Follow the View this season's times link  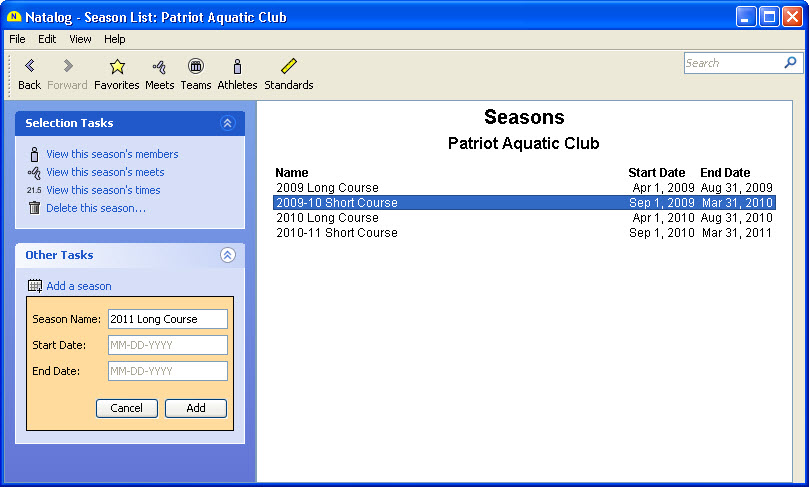103,190
